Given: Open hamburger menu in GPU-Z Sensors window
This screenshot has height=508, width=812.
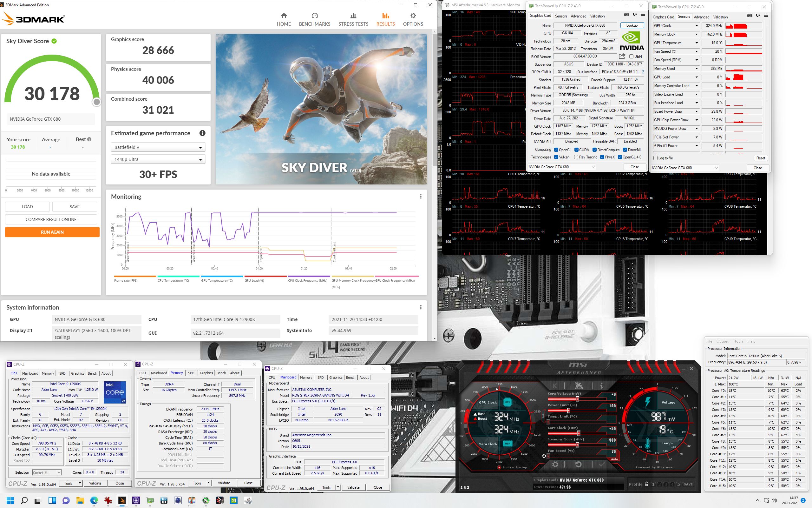Looking at the screenshot, I should tap(766, 16).
